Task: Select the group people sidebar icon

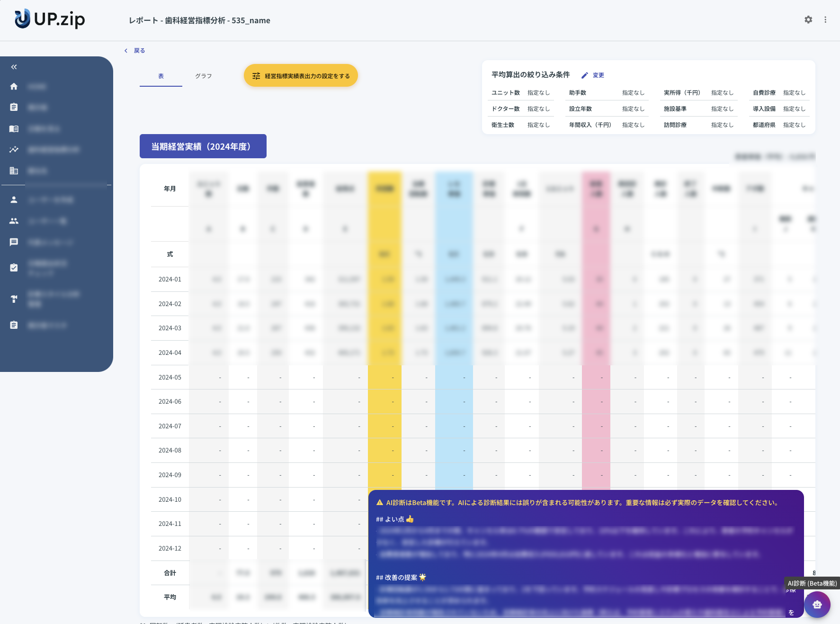Action: [x=14, y=221]
